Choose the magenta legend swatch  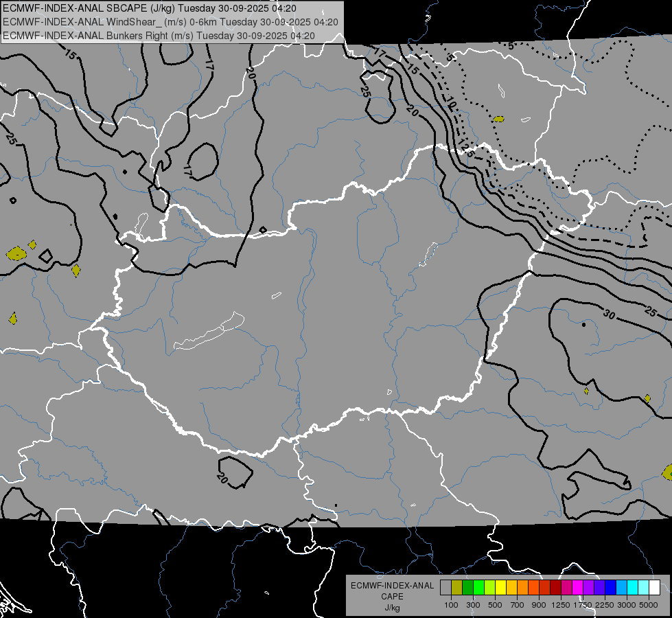(x=577, y=588)
